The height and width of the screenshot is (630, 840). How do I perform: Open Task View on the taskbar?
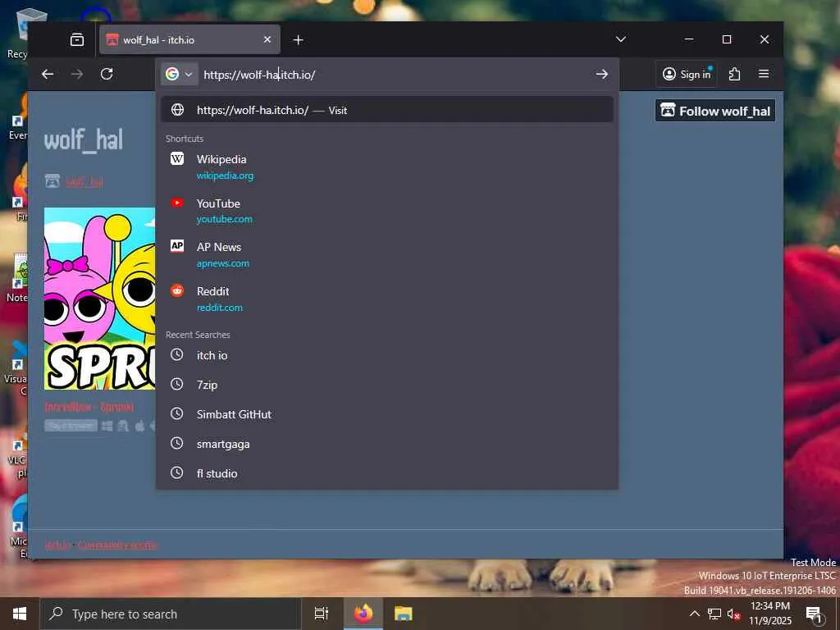(x=321, y=614)
